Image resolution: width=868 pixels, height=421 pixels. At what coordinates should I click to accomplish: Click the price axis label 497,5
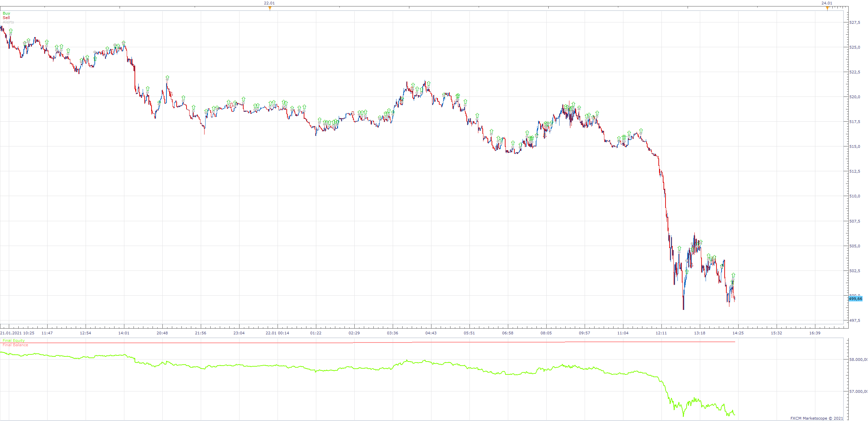(x=855, y=320)
